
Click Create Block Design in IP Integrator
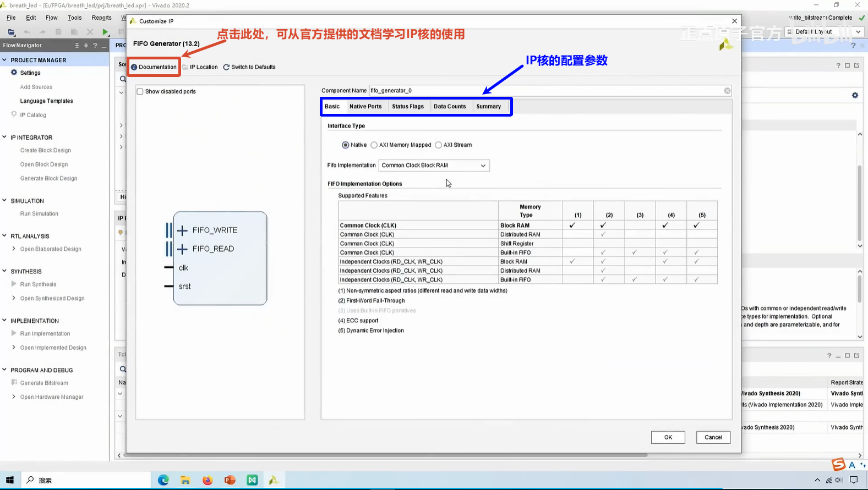point(46,151)
